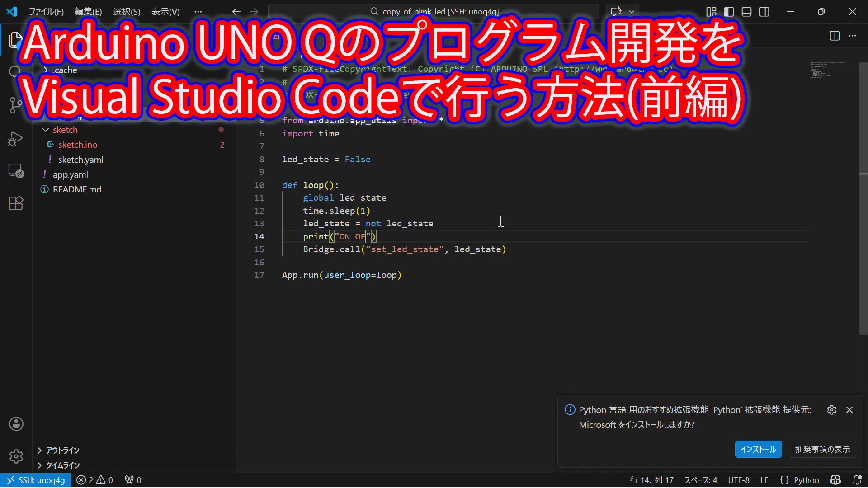Click the VS Code logo icon
This screenshot has height=488, width=868.
click(12, 12)
